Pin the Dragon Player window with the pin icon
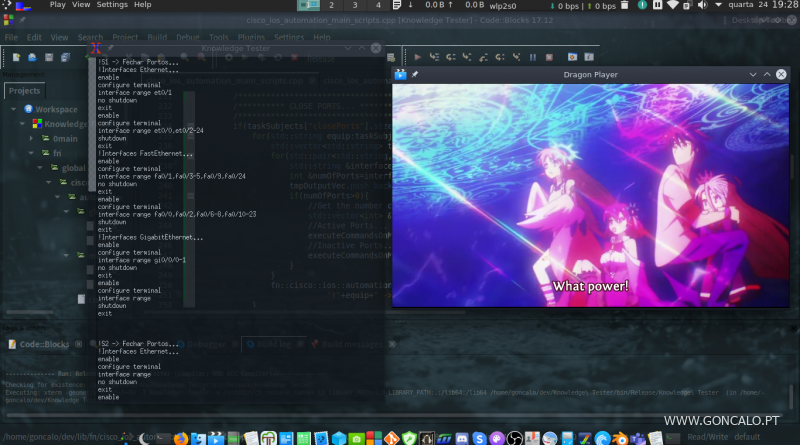This screenshot has height=445, width=800. [415, 75]
